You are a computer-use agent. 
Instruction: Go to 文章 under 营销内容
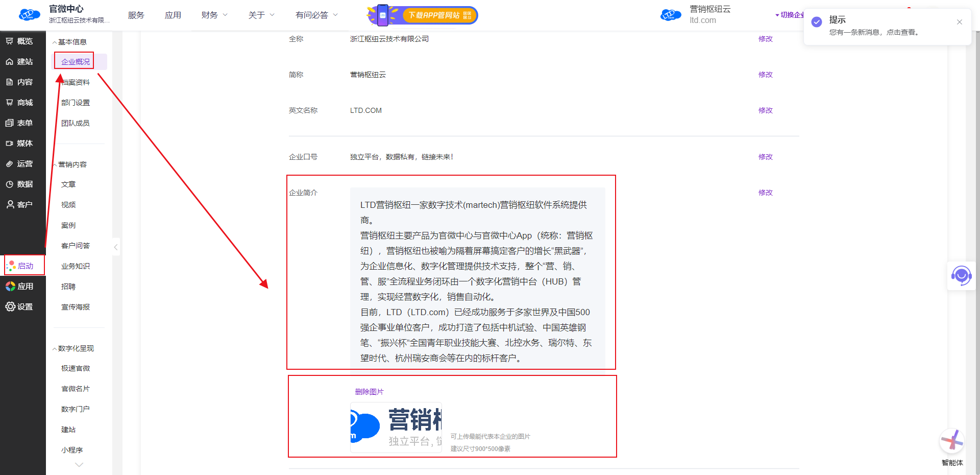68,184
